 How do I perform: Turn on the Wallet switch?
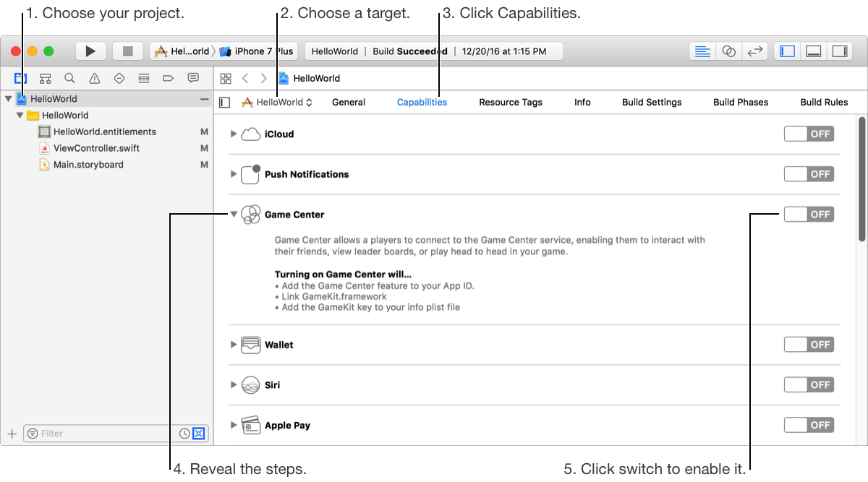pyautogui.click(x=809, y=345)
